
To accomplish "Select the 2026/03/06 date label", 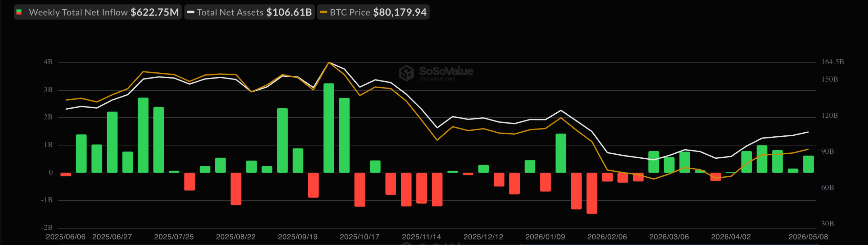I will coord(669,237).
